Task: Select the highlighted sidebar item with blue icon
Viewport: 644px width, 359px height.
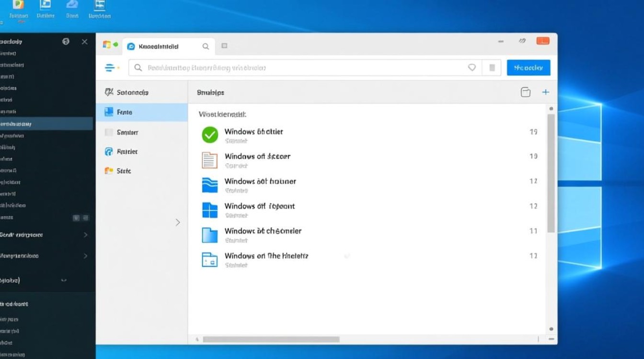Action: tap(141, 112)
